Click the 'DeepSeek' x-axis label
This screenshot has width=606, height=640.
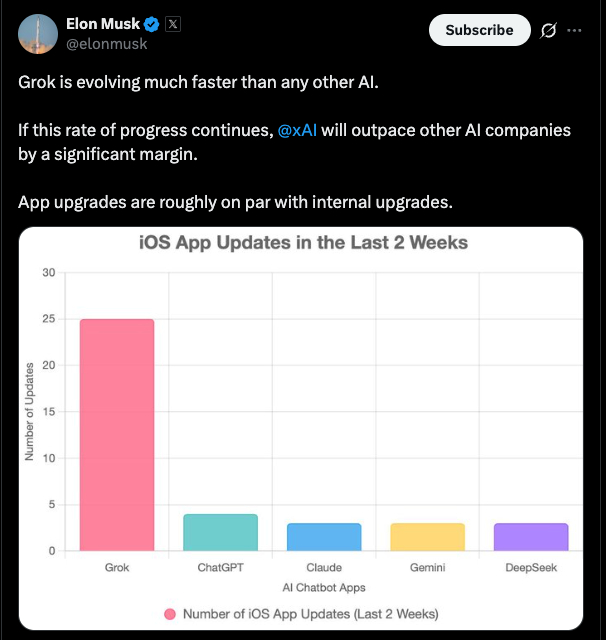[531, 567]
